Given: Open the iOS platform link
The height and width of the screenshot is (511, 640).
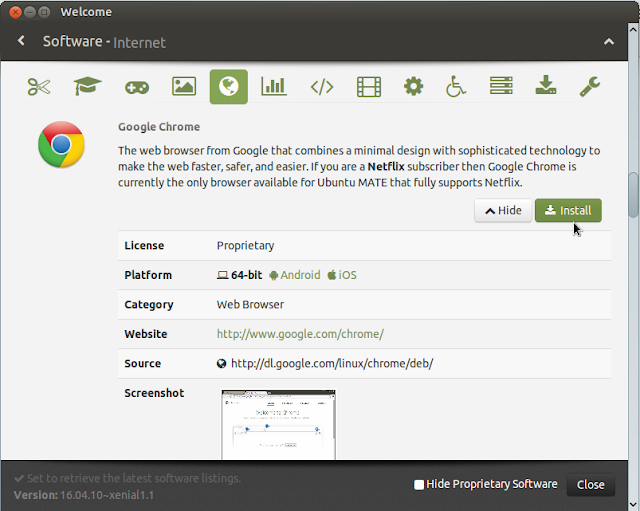Looking at the screenshot, I should pyautogui.click(x=342, y=275).
